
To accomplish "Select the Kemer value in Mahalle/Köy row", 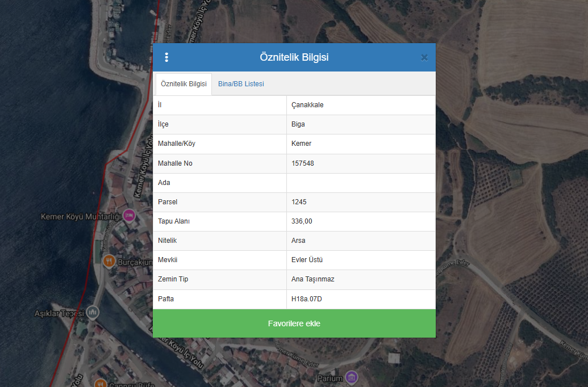I will pyautogui.click(x=301, y=144).
